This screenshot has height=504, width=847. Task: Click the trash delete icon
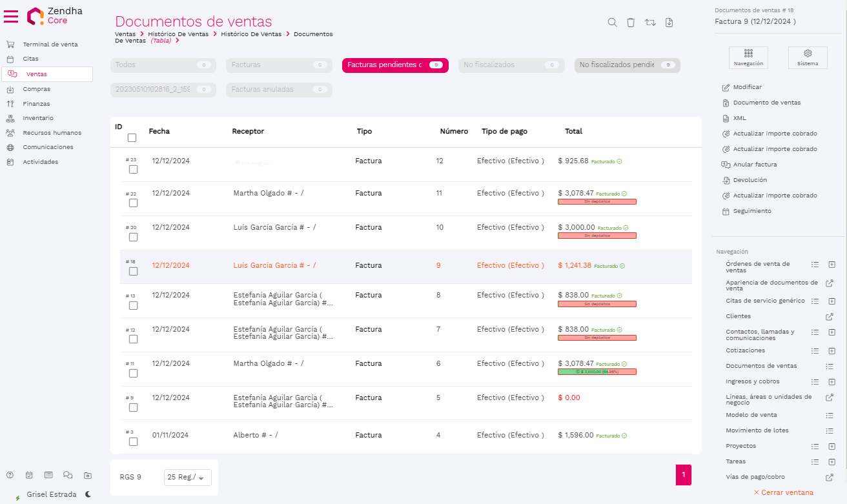pos(631,23)
